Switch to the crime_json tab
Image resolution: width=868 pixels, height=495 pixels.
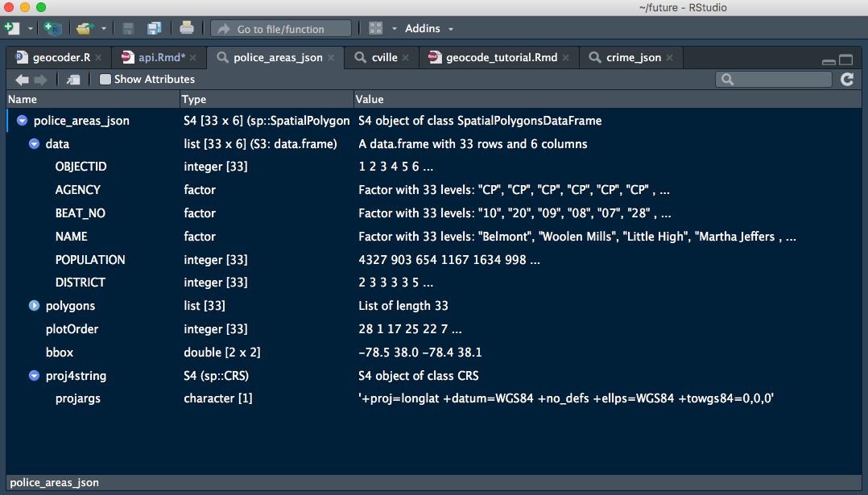633,57
